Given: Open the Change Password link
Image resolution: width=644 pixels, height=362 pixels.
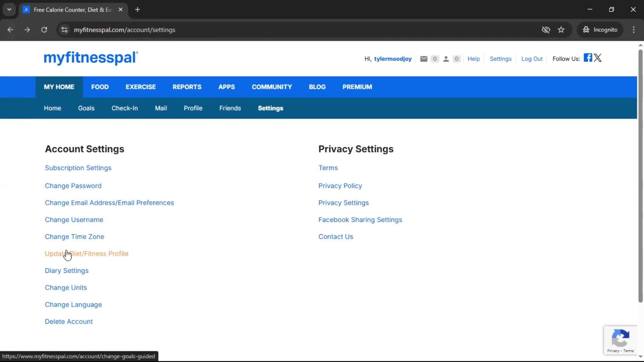Looking at the screenshot, I should (73, 186).
